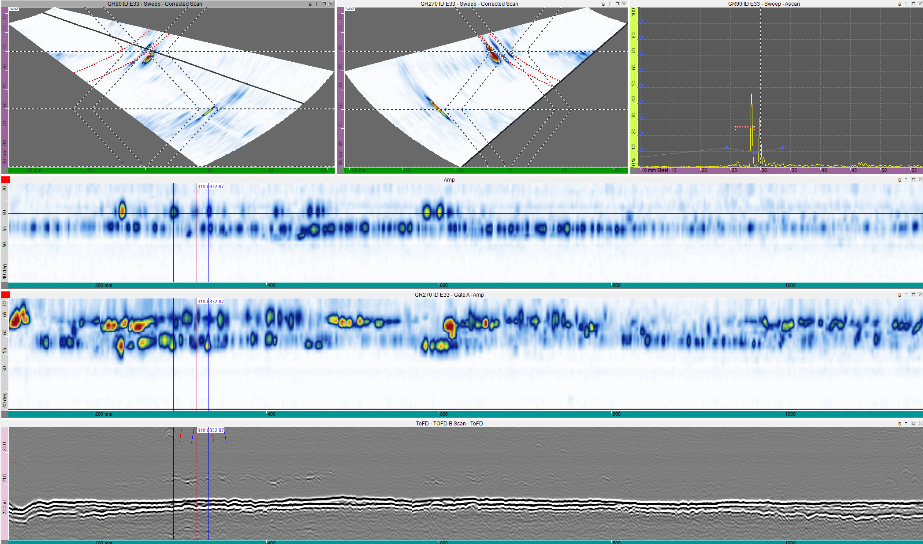Click the 600 mark on the Gate A Amp scan ruler

443,413
